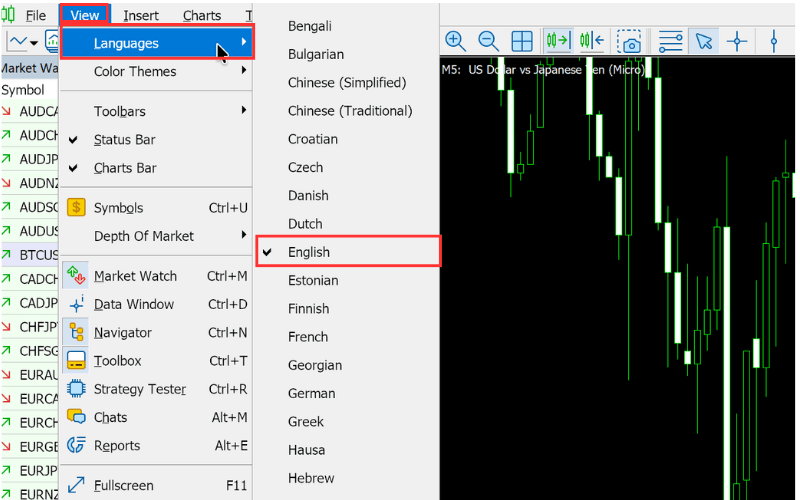Choose Estonian language

(313, 280)
